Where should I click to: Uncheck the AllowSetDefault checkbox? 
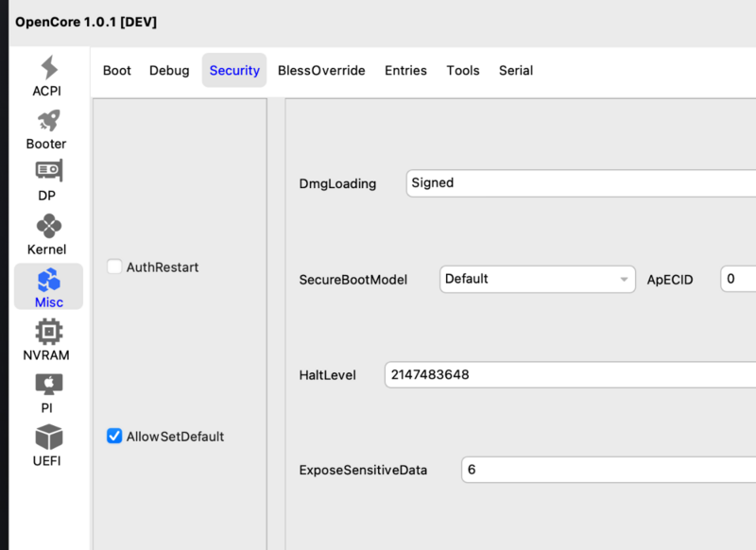114,437
